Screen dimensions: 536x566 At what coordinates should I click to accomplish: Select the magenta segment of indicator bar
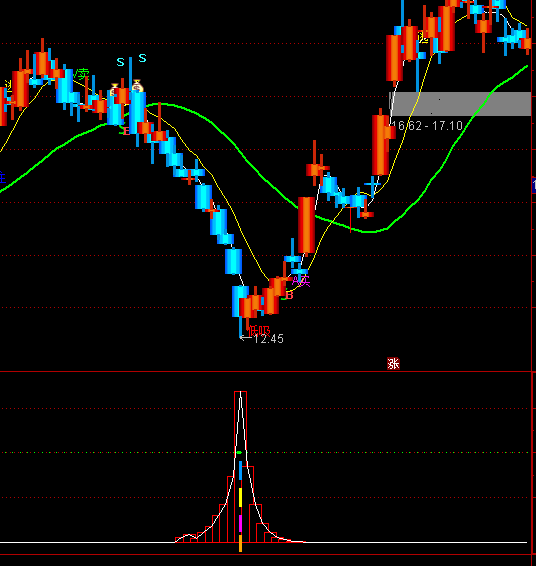pyautogui.click(x=240, y=523)
